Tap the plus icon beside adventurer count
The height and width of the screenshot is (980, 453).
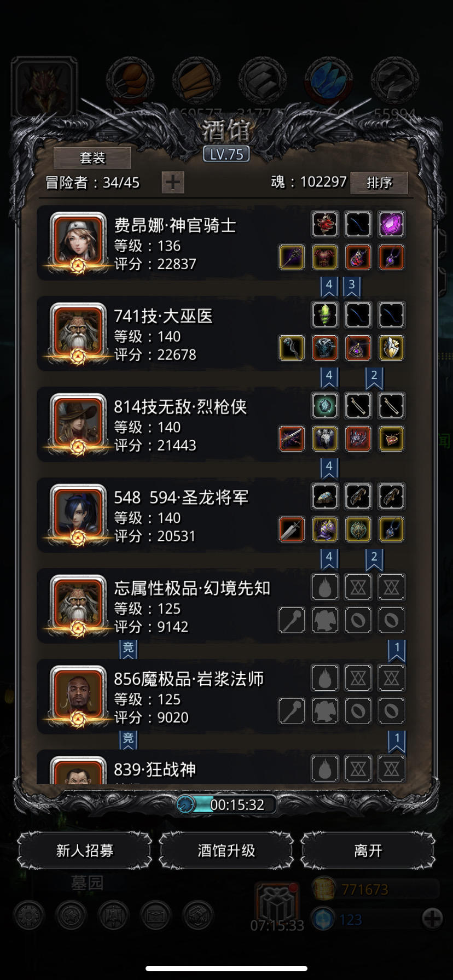point(173,182)
